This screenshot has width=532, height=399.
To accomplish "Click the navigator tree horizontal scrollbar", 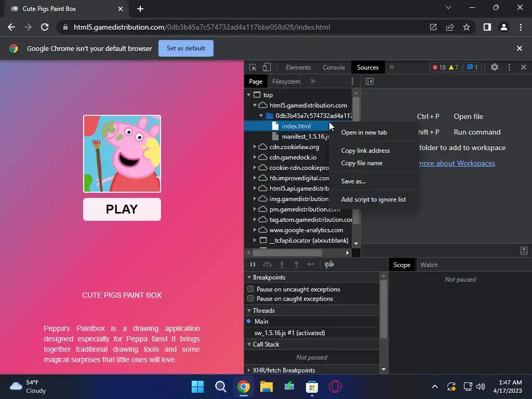I will [287, 253].
